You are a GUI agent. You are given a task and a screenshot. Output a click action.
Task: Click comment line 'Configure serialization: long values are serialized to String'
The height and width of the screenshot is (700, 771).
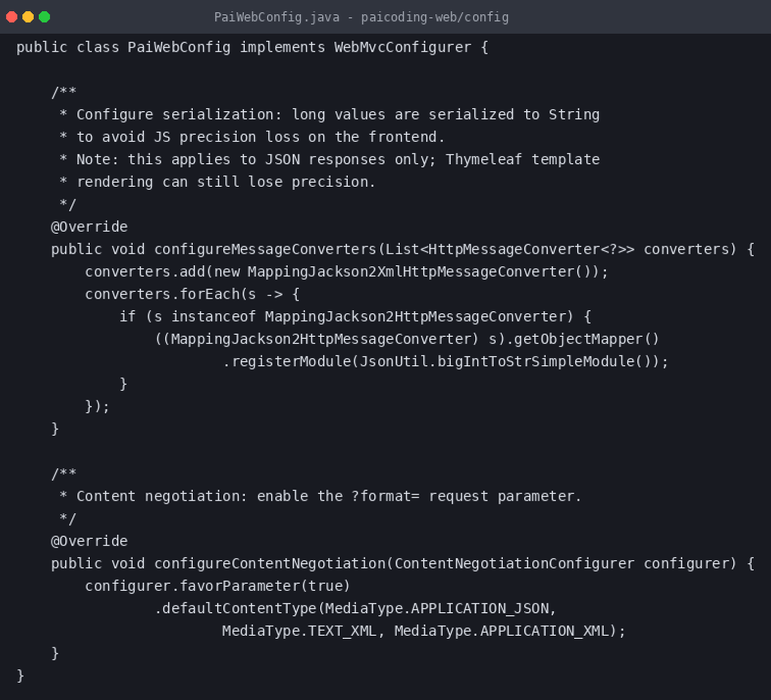pyautogui.click(x=338, y=115)
